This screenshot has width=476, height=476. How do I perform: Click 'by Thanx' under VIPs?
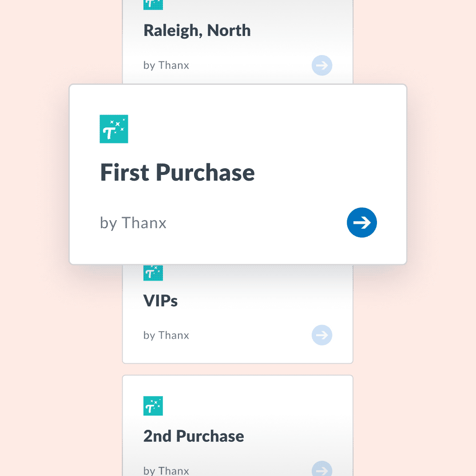tap(166, 336)
